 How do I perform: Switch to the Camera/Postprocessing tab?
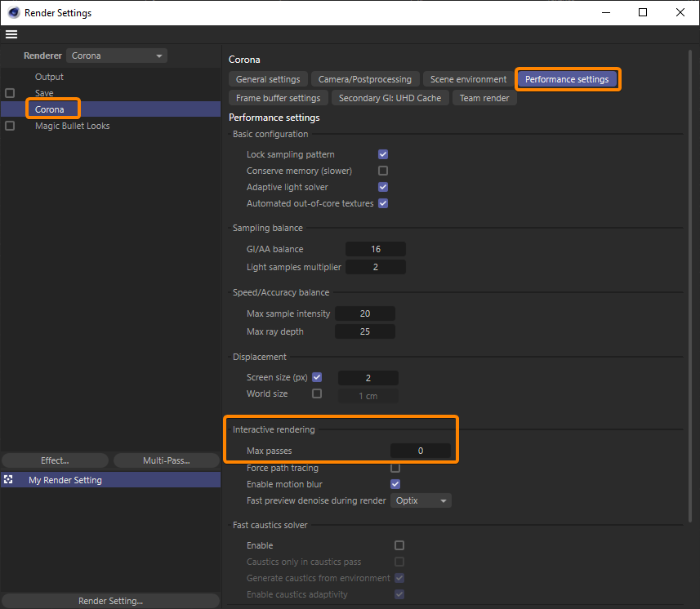pos(364,79)
